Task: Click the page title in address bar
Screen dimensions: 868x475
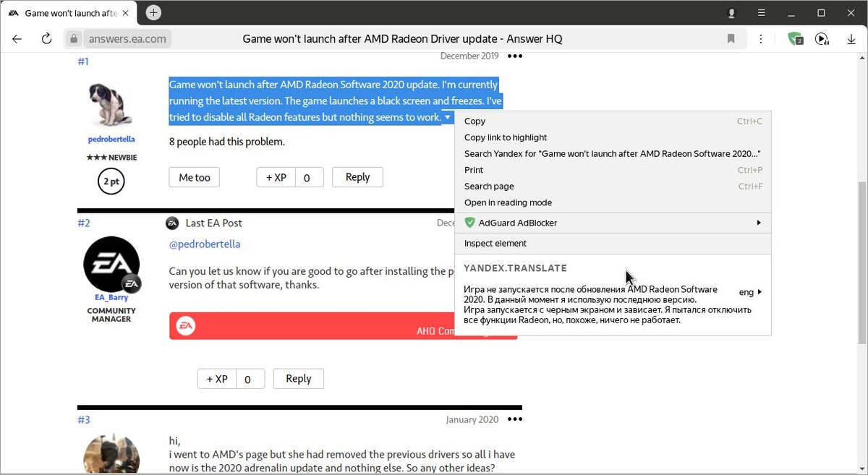Action: pyautogui.click(x=402, y=39)
